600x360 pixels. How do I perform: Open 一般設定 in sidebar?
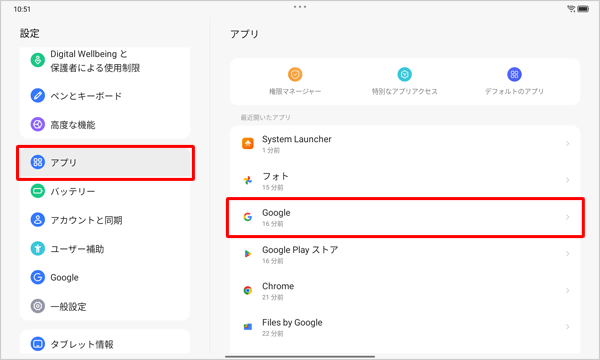(x=105, y=306)
